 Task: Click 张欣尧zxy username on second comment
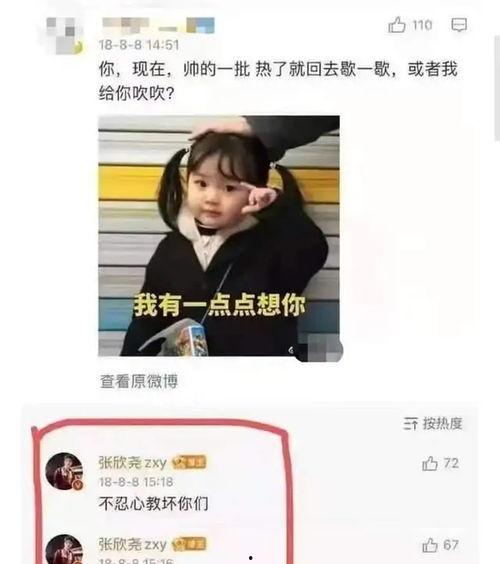coord(132,545)
